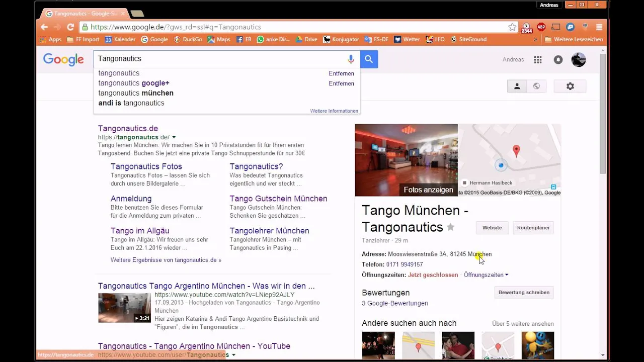Click 'Weitere Informationen' in suggestions
This screenshot has height=362, width=644.
pyautogui.click(x=334, y=111)
